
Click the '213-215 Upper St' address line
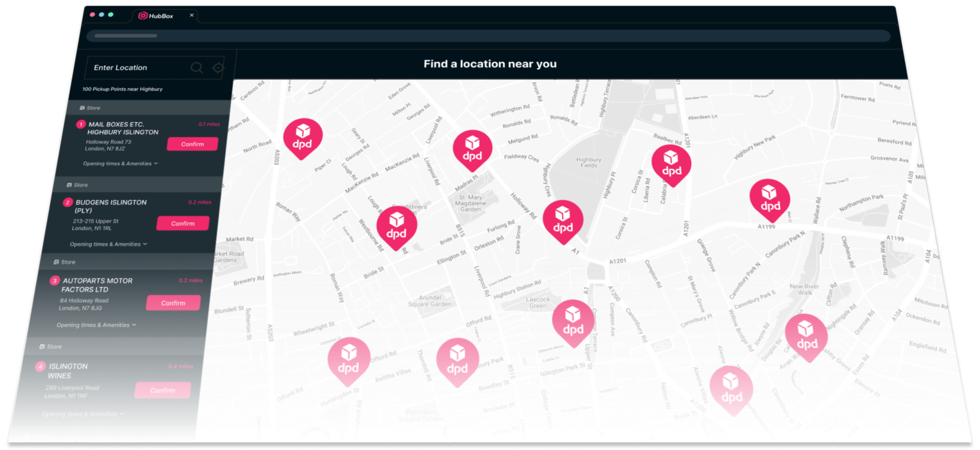pyautogui.click(x=95, y=221)
